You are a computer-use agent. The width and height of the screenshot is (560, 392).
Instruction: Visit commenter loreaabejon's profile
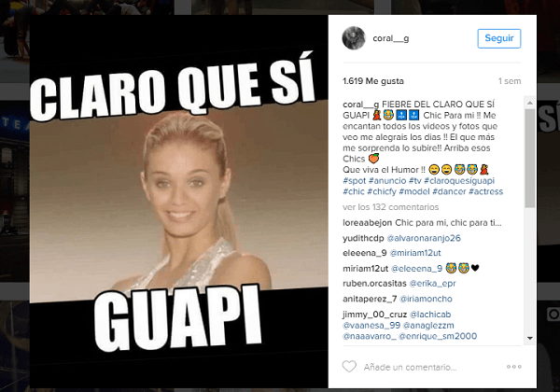[367, 223]
